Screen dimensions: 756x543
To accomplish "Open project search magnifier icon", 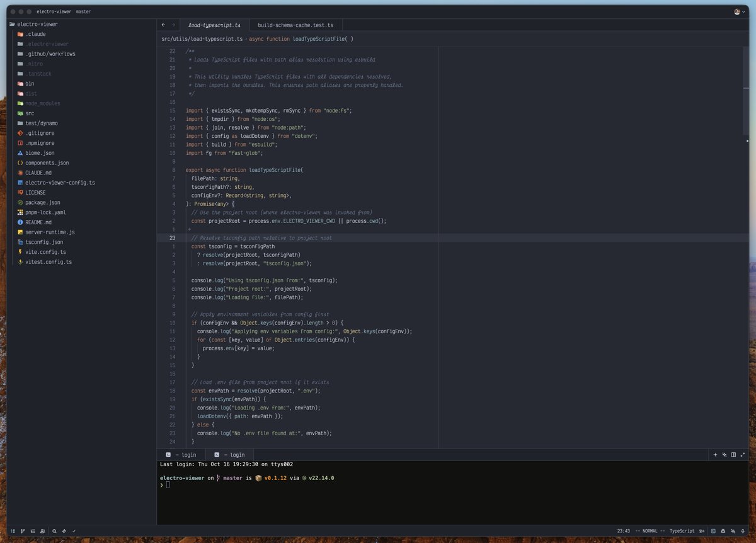I will (x=55, y=531).
